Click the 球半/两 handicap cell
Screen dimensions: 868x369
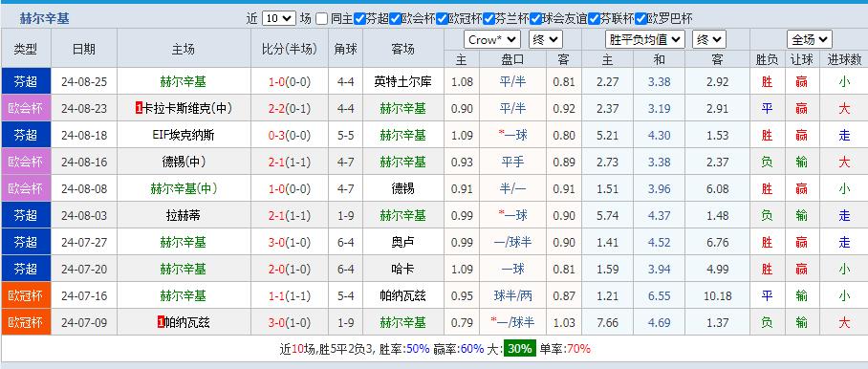coord(512,295)
